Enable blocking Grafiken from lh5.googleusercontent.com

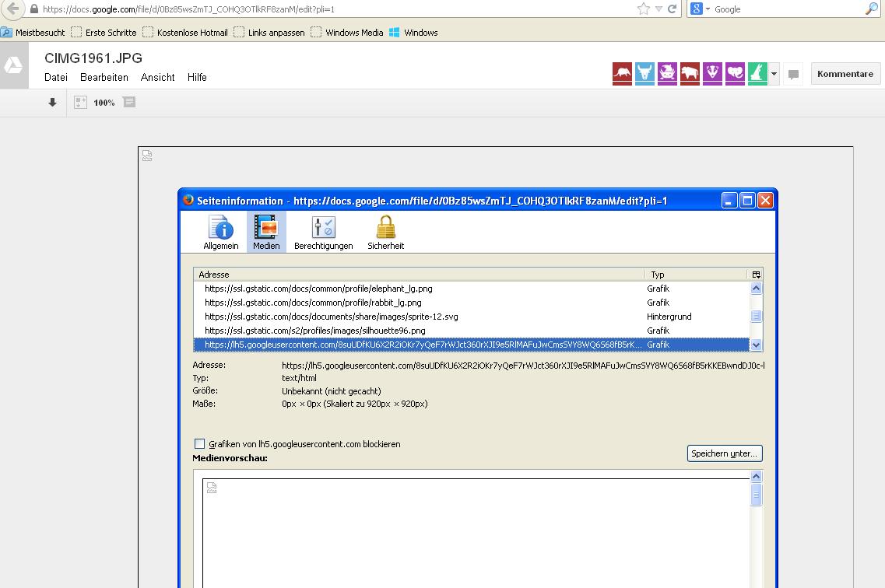pos(200,443)
